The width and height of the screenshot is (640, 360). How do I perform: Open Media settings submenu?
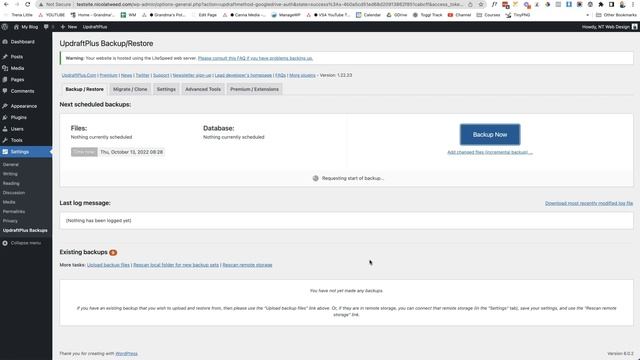pos(9,202)
